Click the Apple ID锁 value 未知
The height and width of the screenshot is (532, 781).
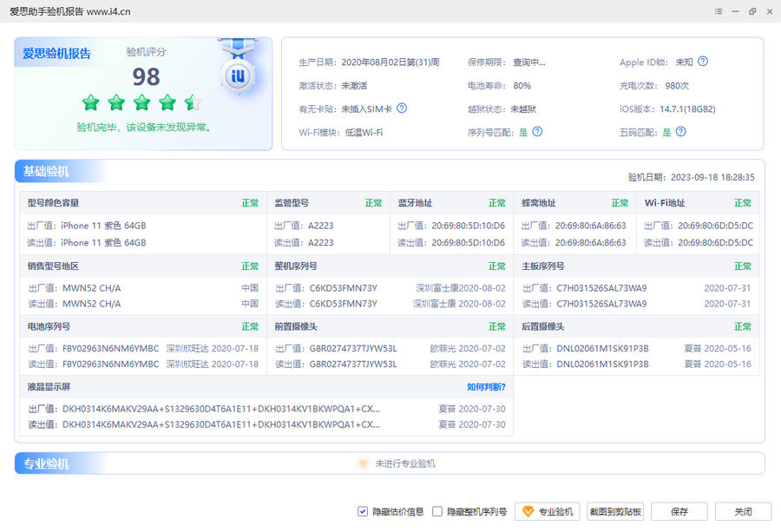pos(685,62)
